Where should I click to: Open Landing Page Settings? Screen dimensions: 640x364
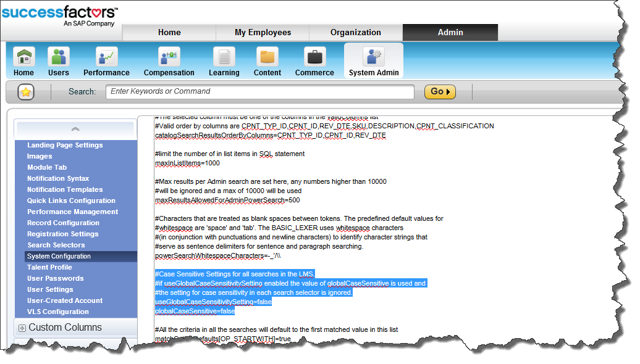tap(65, 145)
